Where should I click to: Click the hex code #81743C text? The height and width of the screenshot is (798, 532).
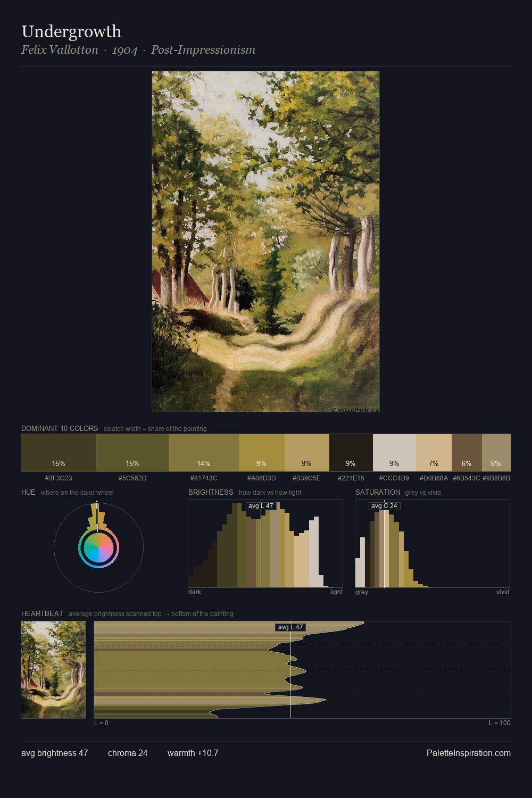[204, 478]
